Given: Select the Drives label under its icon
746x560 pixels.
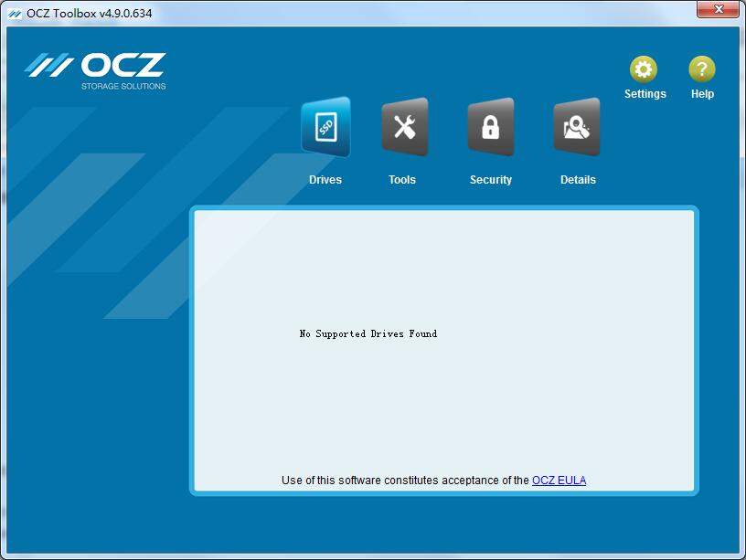Looking at the screenshot, I should [325, 179].
